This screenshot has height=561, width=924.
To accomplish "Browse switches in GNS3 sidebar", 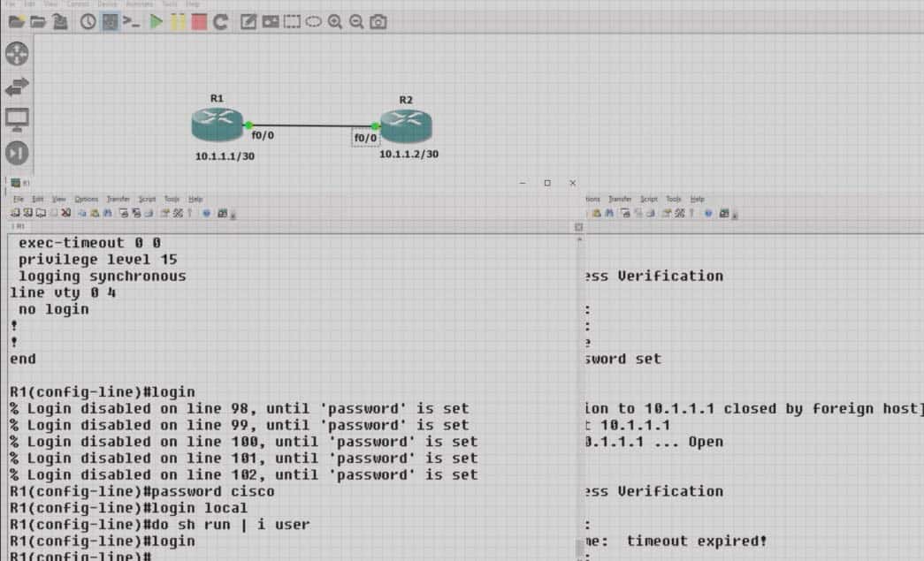I will pyautogui.click(x=17, y=87).
